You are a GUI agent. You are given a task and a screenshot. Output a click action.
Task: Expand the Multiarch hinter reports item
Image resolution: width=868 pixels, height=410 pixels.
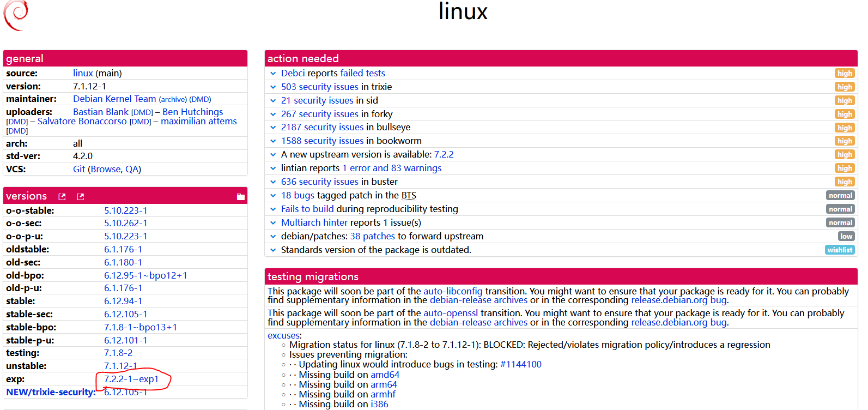click(273, 222)
